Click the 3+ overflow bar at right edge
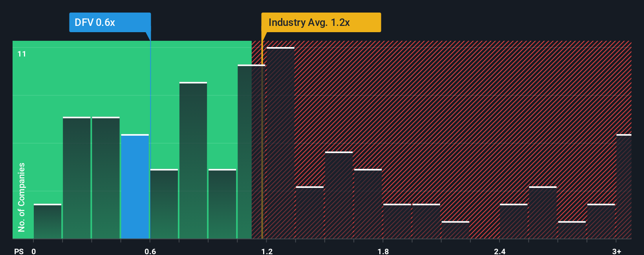644x255 pixels. pos(624,186)
